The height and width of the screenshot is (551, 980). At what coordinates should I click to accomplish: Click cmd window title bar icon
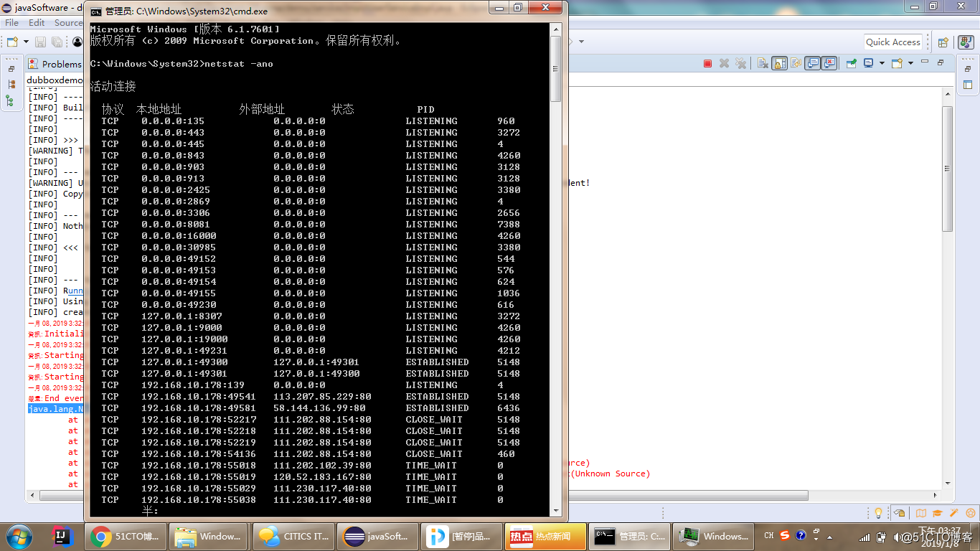(95, 11)
